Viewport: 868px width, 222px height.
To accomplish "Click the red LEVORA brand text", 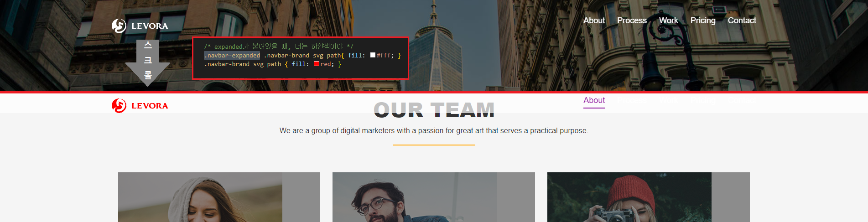I will (x=150, y=106).
